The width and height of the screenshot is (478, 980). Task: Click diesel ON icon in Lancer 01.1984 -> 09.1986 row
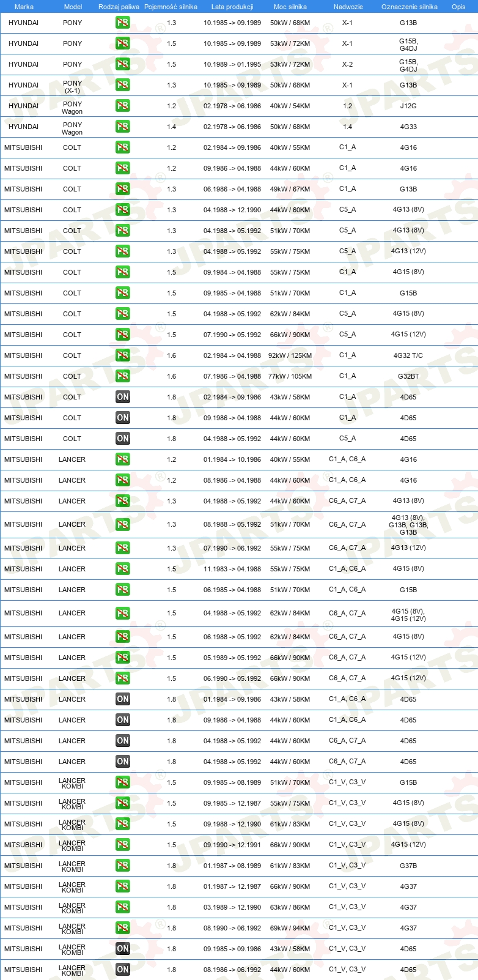click(x=123, y=699)
